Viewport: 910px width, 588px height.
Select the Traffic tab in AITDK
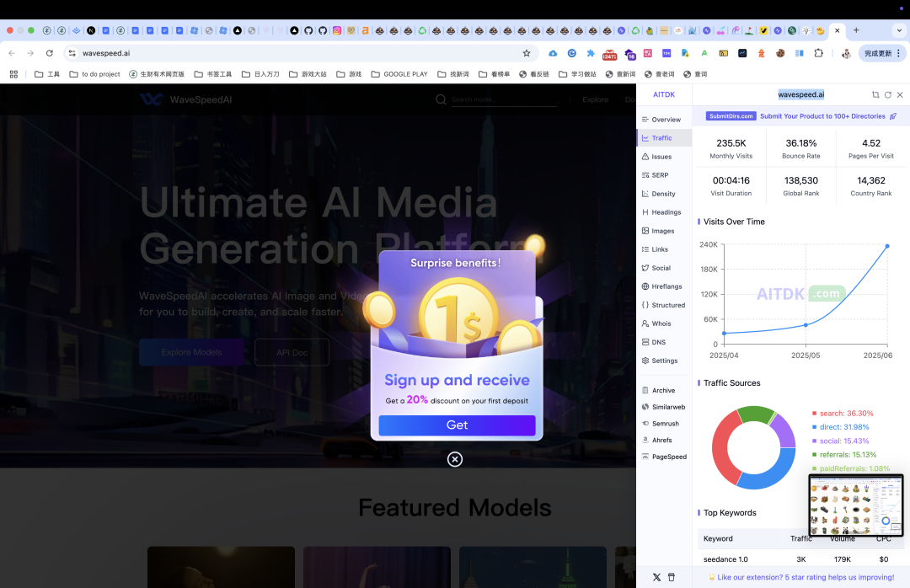(x=664, y=138)
